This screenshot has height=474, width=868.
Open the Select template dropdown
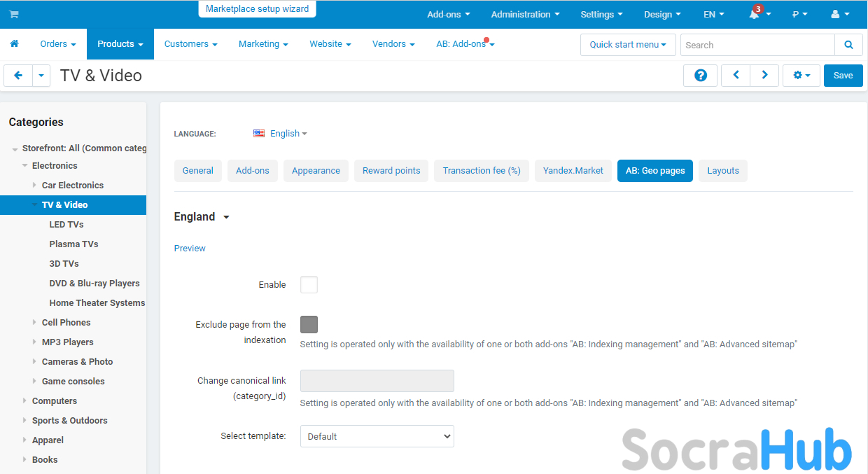(x=377, y=436)
